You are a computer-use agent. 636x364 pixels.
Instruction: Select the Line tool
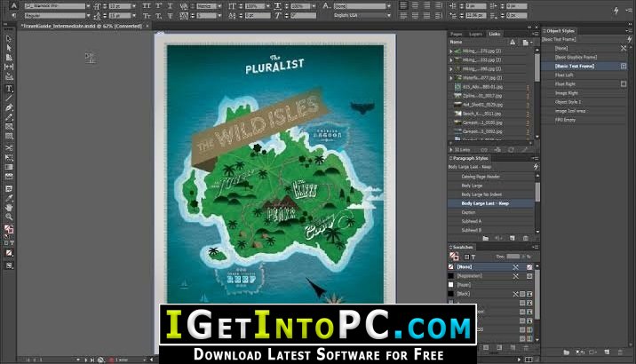[9, 98]
